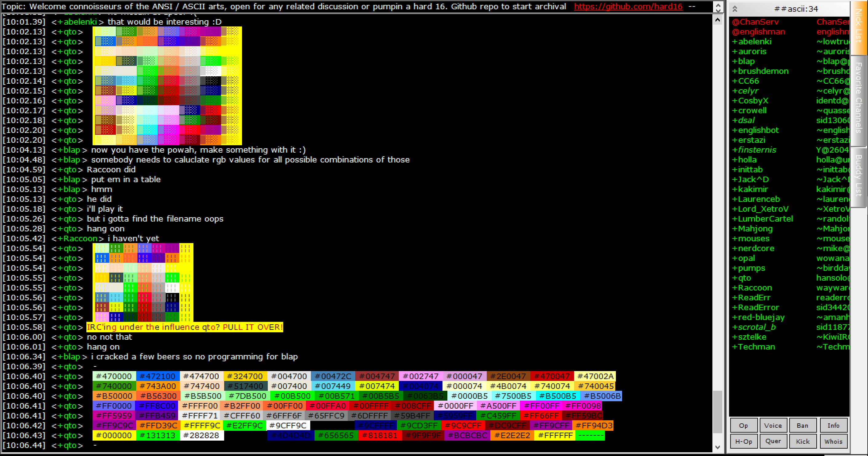The image size is (868, 456).
Task: Select +abelenki in nick list
Action: 751,42
